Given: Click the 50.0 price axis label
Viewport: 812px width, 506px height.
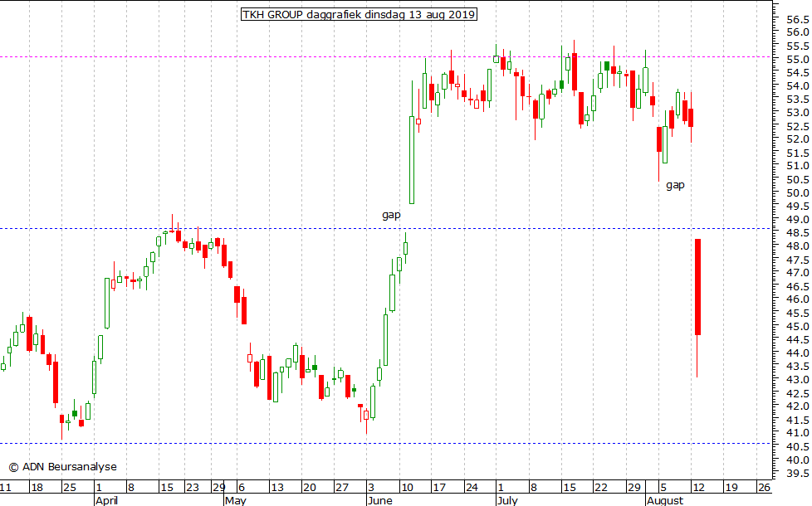Looking at the screenshot, I should (798, 193).
